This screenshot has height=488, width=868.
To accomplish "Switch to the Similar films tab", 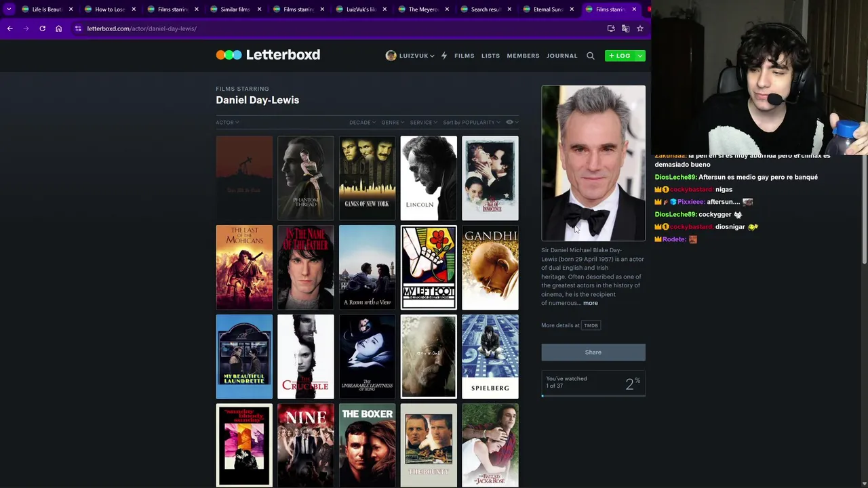I will 234,9.
